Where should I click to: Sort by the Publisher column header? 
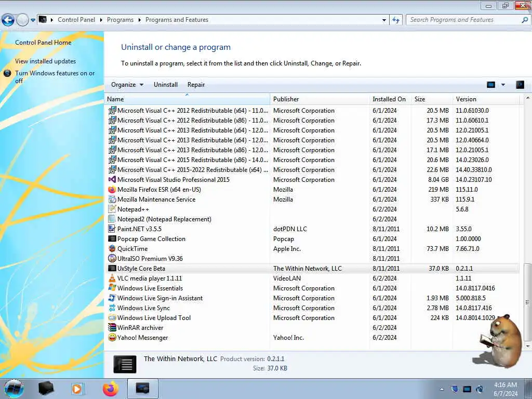pyautogui.click(x=320, y=99)
